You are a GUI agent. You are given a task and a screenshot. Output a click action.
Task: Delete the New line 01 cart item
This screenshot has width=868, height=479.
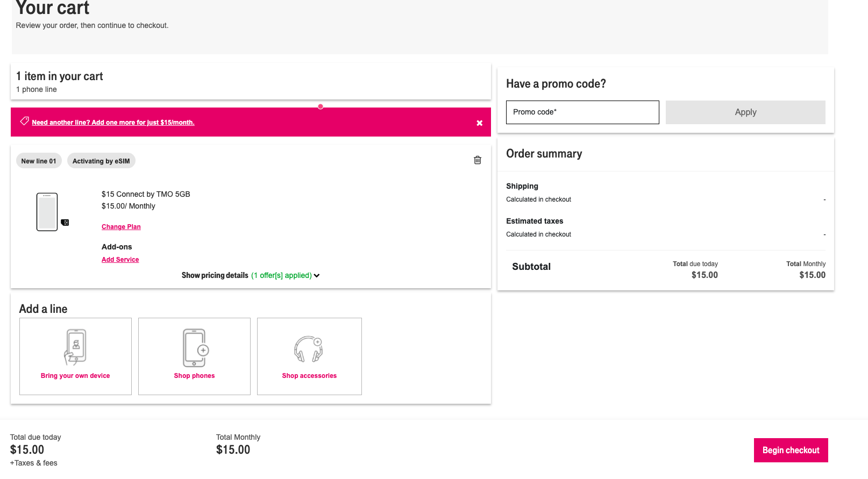477,160
